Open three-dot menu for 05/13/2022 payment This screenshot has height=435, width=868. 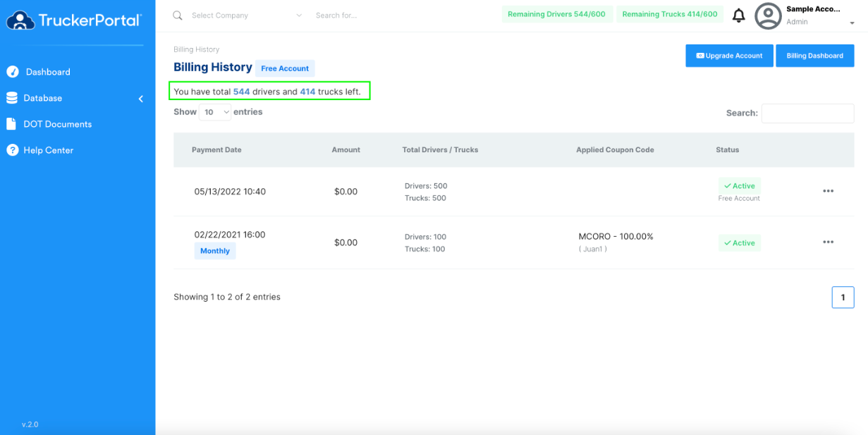(828, 191)
